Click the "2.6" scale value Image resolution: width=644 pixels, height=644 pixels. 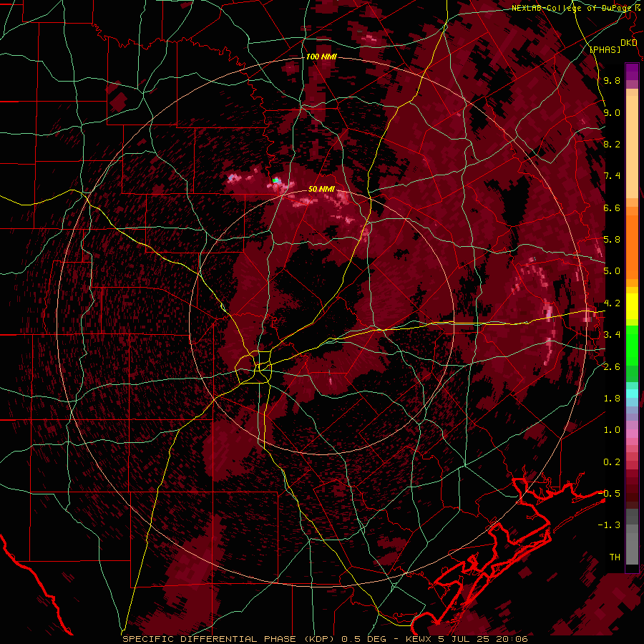pos(612,366)
